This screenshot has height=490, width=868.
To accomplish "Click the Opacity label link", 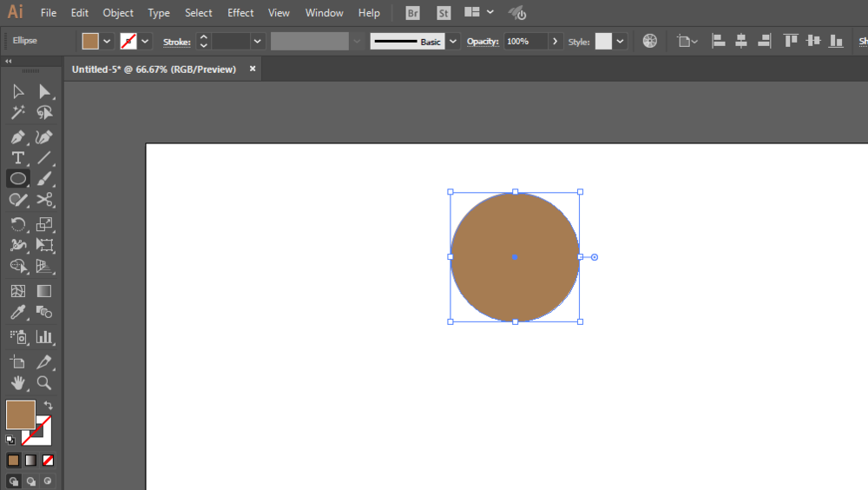I will (482, 42).
